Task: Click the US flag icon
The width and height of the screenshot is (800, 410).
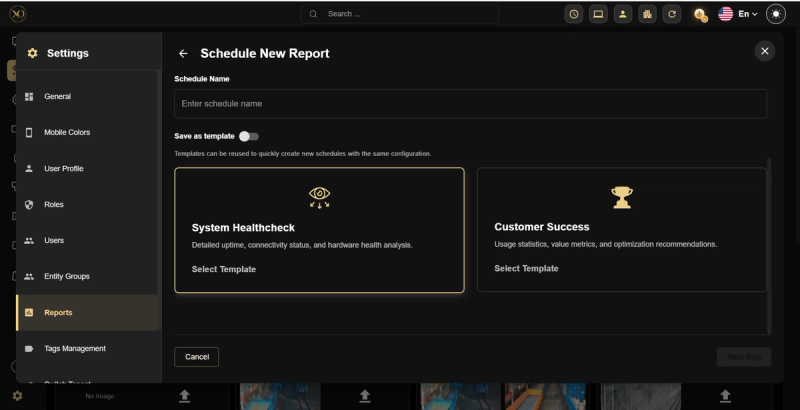Action: (726, 14)
